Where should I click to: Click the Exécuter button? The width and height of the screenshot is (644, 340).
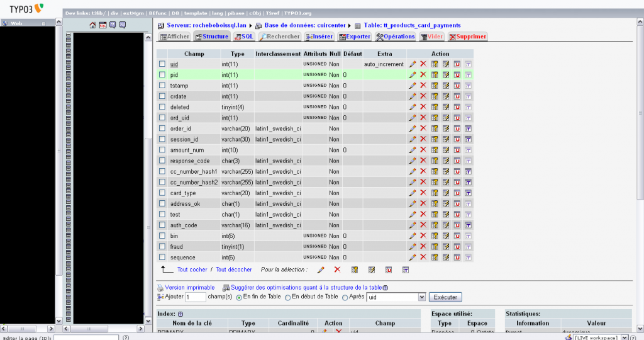tap(445, 297)
